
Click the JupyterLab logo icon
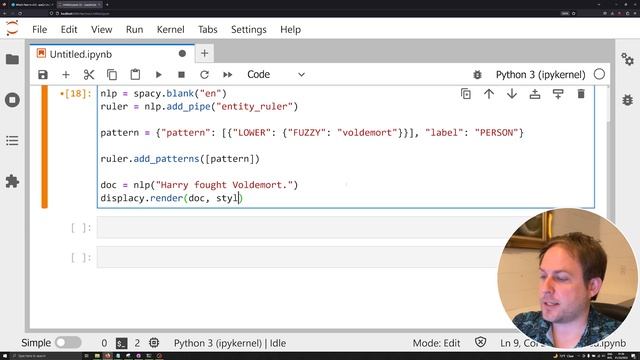pyautogui.click(x=12, y=29)
